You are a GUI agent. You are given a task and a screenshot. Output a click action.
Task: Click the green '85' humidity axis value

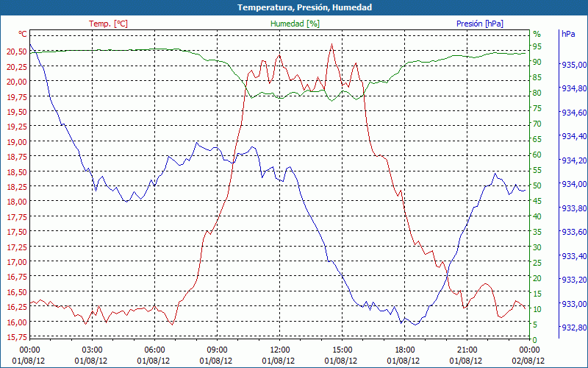click(537, 77)
